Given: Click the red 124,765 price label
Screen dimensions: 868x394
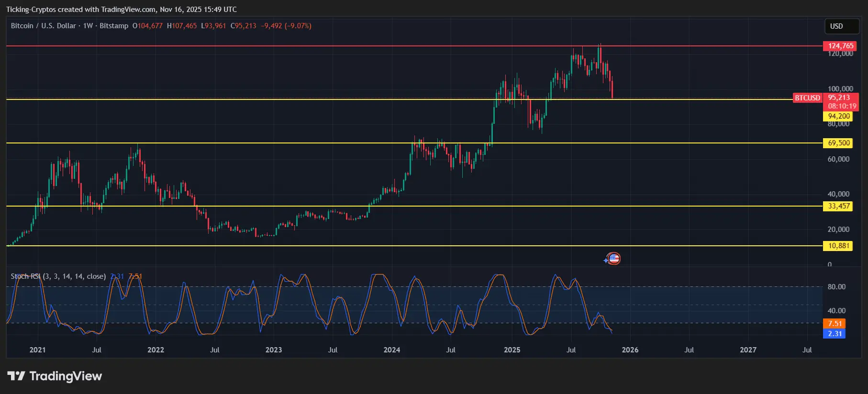Looking at the screenshot, I should (840, 46).
